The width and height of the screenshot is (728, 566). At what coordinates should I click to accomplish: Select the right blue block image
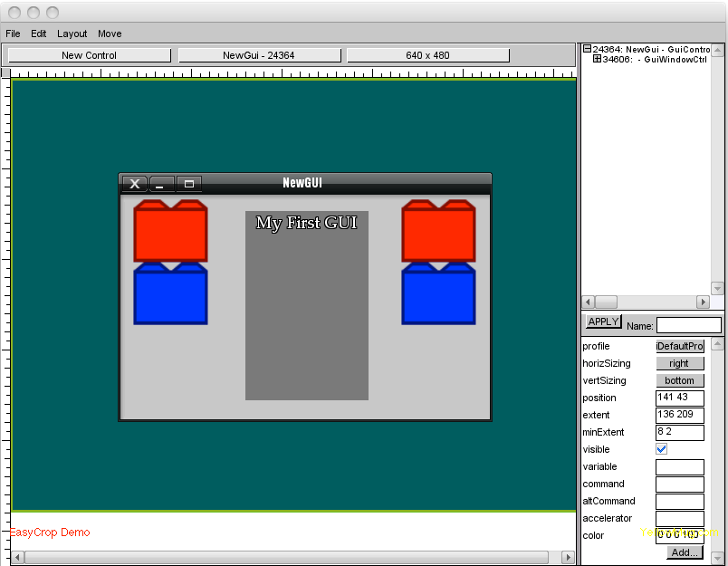[438, 293]
